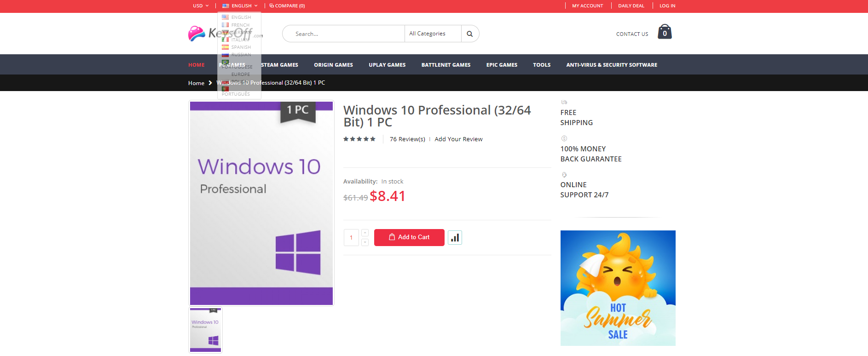
Task: Select RUSSIAN in the language list
Action: coord(237,55)
